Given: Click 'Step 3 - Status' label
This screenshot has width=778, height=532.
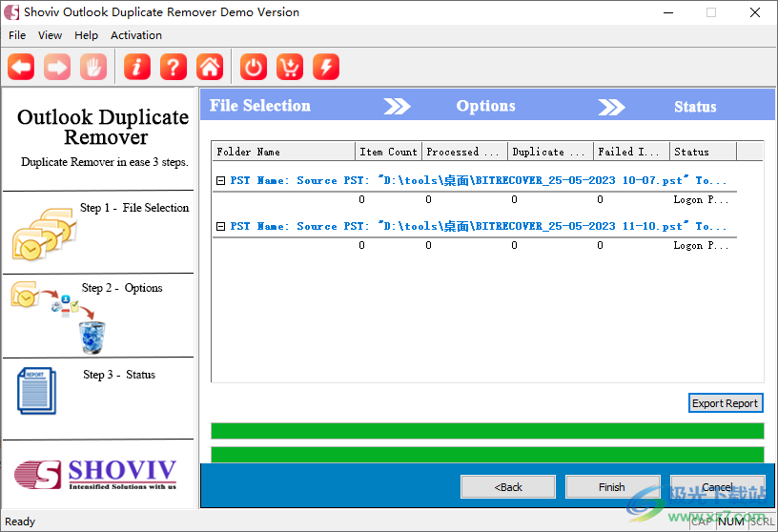Looking at the screenshot, I should 119,375.
